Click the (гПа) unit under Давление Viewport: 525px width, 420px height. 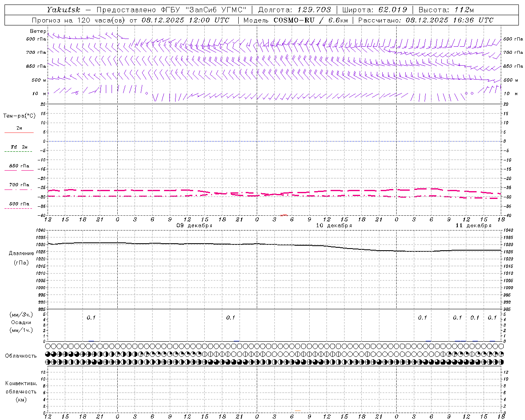(21, 262)
